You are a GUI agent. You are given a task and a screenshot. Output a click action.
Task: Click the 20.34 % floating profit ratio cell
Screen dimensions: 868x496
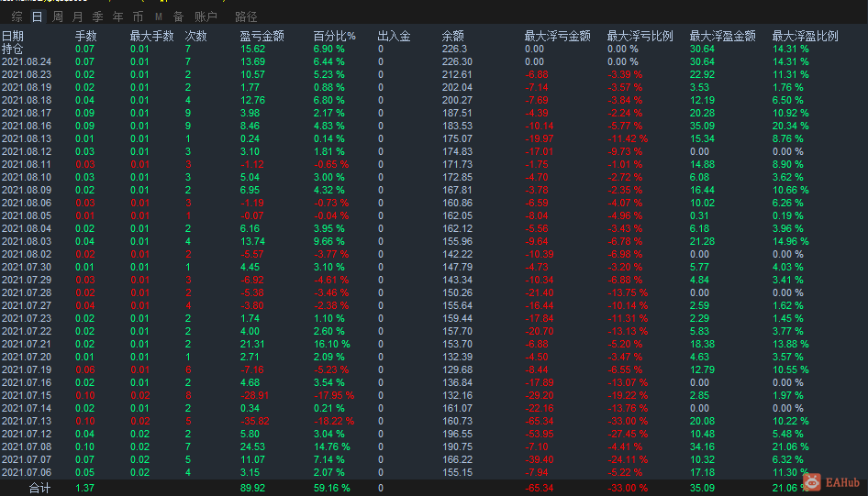791,126
